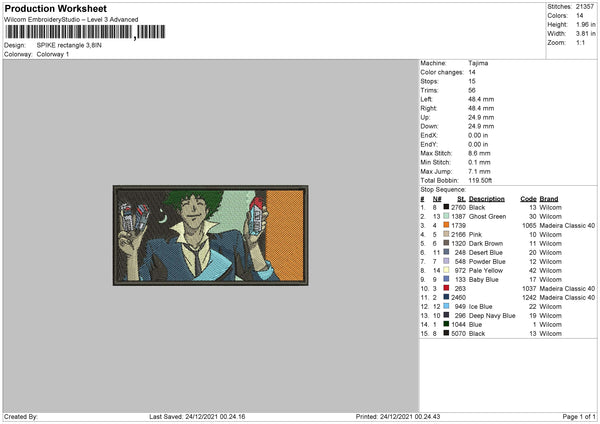This screenshot has height=424, width=600.
Task: Select the orange swatch for code 1065
Action: click(x=446, y=225)
